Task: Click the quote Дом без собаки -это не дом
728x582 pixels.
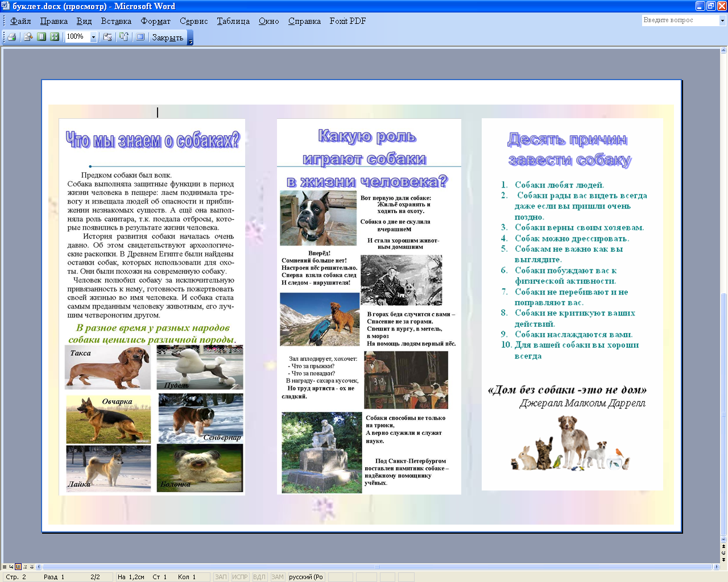Action: coord(567,390)
